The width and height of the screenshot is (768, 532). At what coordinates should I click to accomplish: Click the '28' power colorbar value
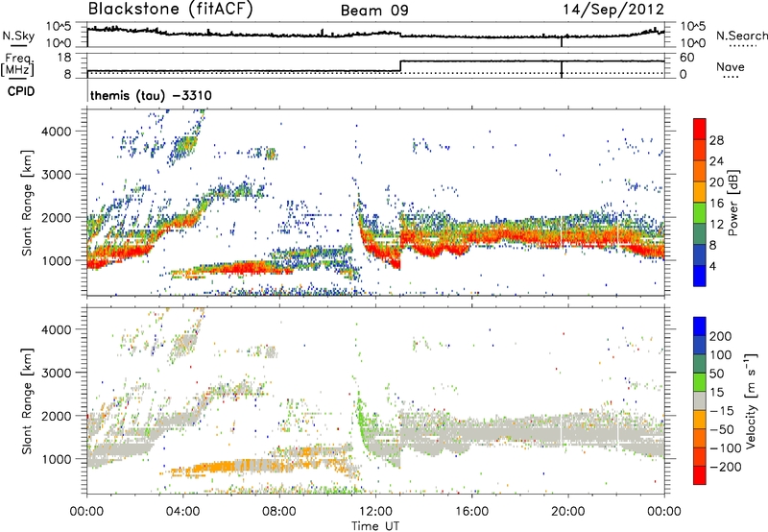716,140
